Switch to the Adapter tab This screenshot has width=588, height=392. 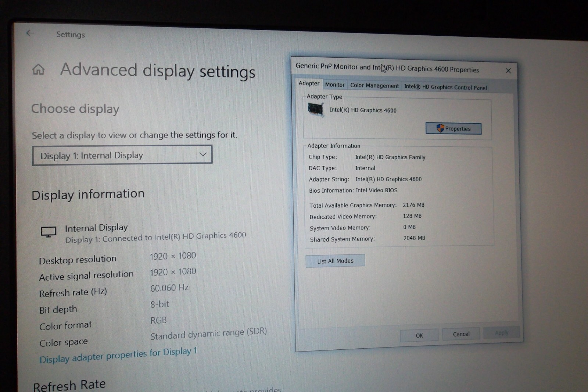(309, 83)
